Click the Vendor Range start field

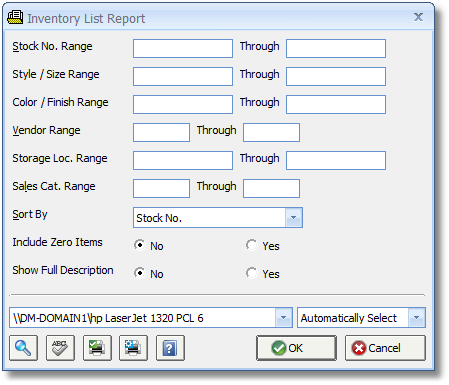(162, 133)
